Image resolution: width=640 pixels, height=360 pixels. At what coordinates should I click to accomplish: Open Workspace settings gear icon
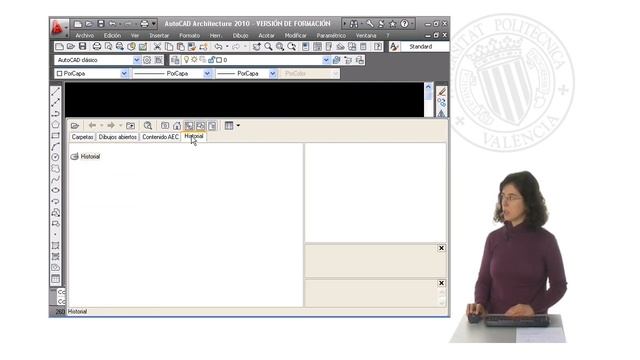(147, 60)
